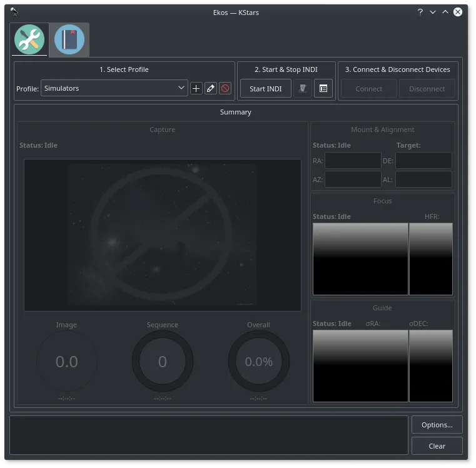Switch to the Logs notebook tab
The width and height of the screenshot is (476, 468).
click(69, 39)
